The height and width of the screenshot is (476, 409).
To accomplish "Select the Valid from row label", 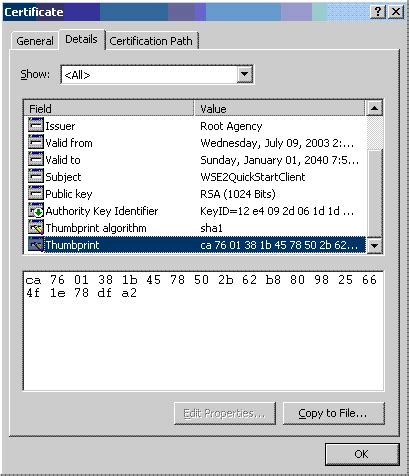I will 69,143.
